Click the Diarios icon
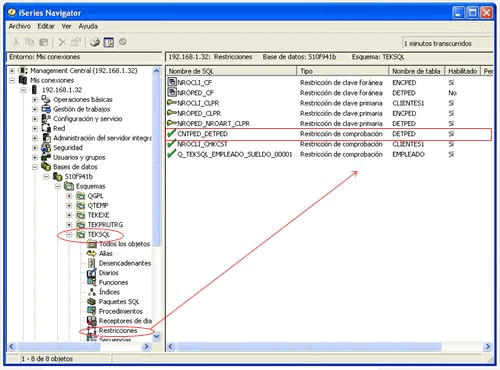 [91, 273]
